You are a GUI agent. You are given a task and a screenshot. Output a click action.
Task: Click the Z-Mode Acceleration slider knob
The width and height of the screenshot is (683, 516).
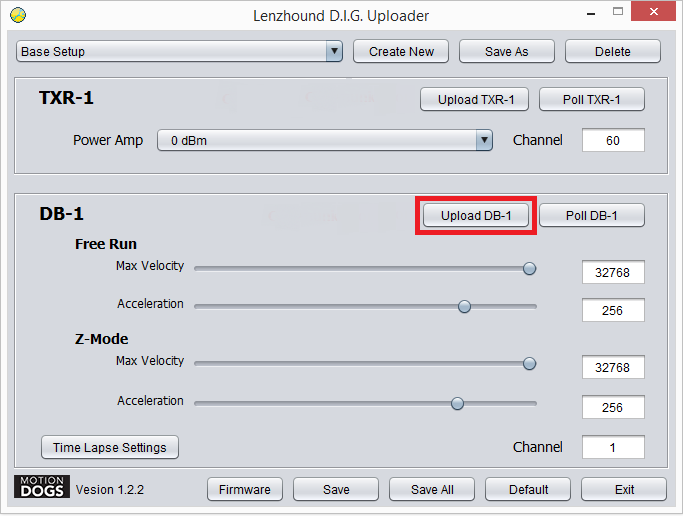click(x=457, y=403)
